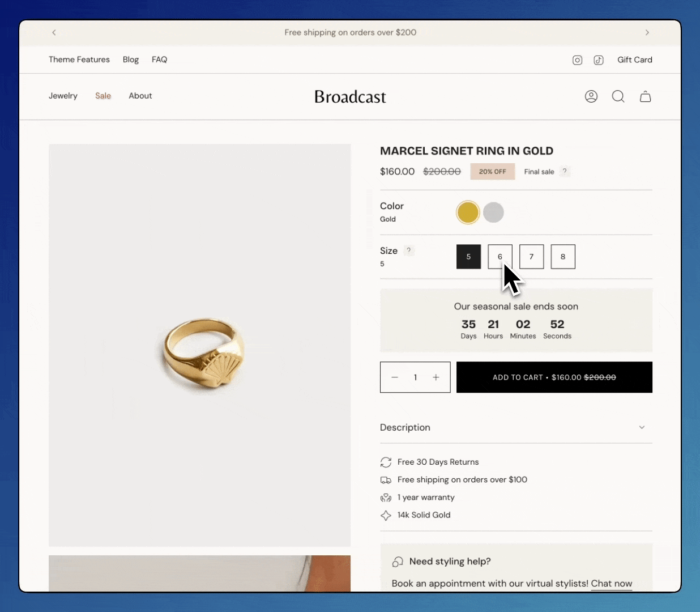The image size is (700, 612).
Task: Click the Final sale question mark icon
Action: click(565, 172)
